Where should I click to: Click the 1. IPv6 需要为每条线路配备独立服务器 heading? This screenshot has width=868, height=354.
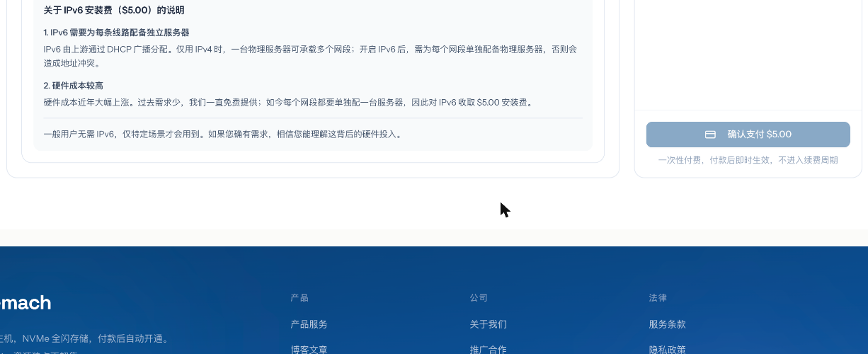[116, 33]
